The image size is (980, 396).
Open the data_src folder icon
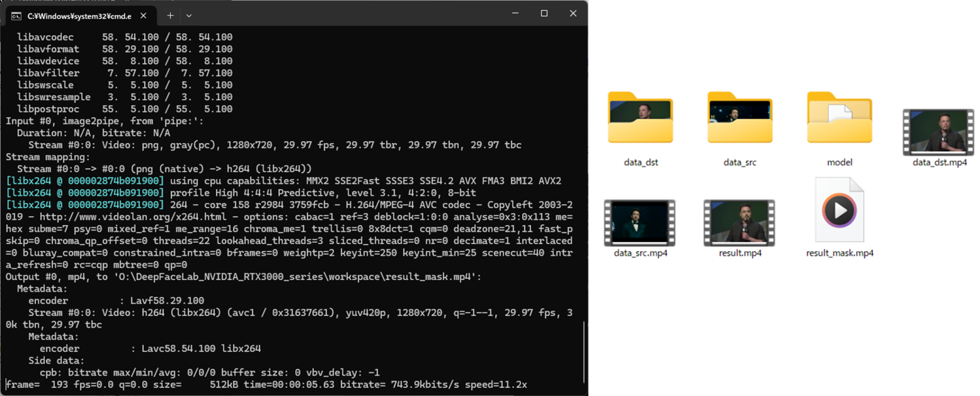pos(740,118)
